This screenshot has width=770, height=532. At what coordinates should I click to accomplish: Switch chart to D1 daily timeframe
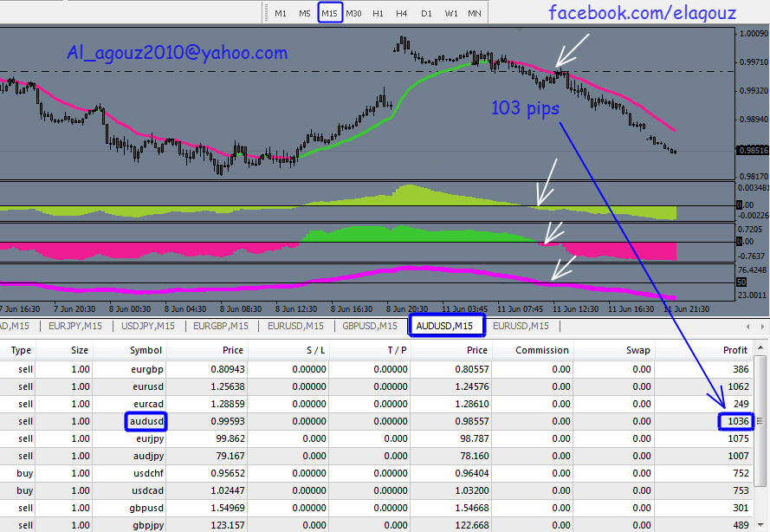coord(426,13)
